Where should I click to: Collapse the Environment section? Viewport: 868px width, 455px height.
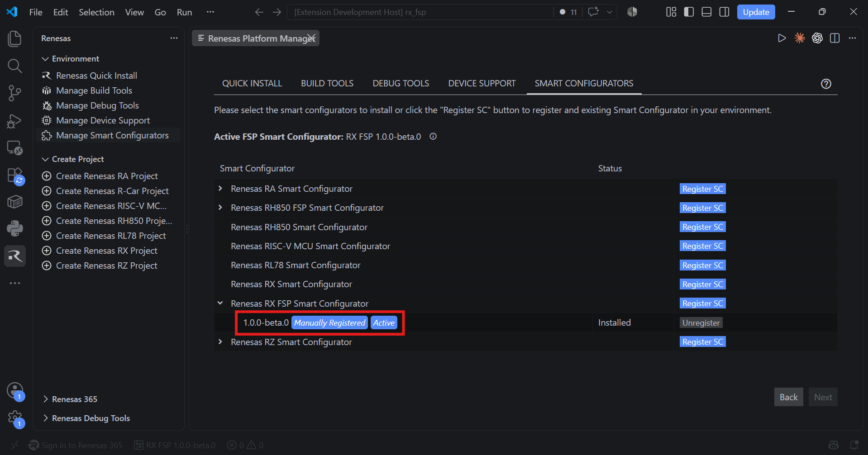(45, 59)
